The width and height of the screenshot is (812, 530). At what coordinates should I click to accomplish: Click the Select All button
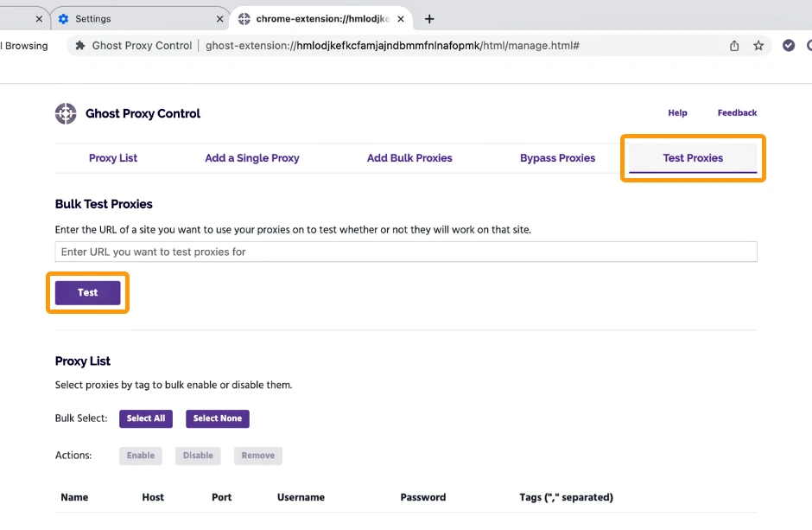click(146, 418)
